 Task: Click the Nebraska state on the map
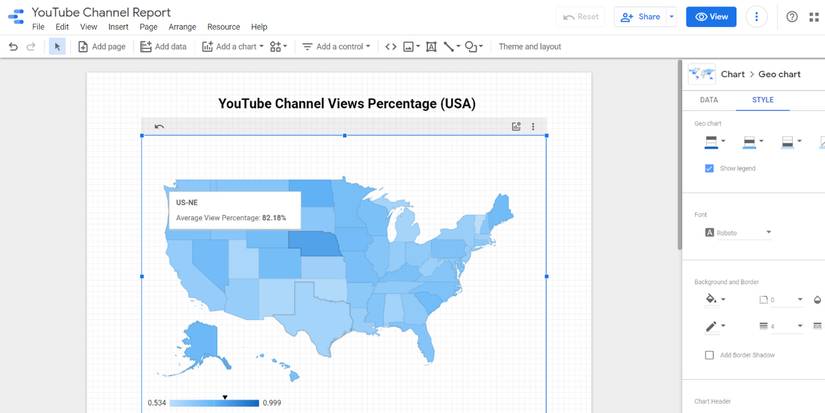pos(316,244)
